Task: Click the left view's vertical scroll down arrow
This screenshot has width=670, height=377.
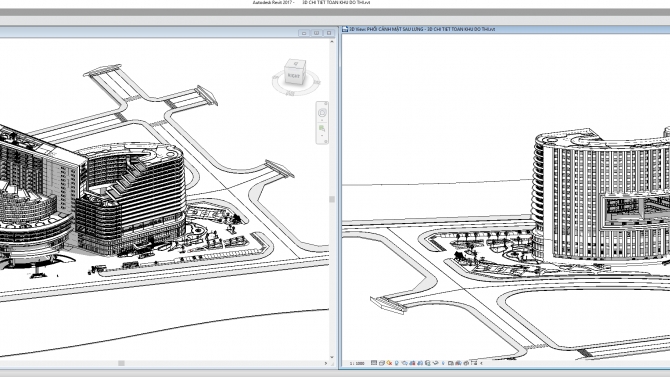Action: [332, 357]
